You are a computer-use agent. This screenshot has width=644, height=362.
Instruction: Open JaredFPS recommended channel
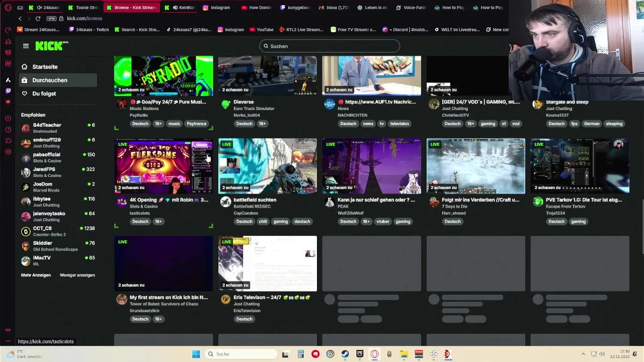pyautogui.click(x=58, y=172)
